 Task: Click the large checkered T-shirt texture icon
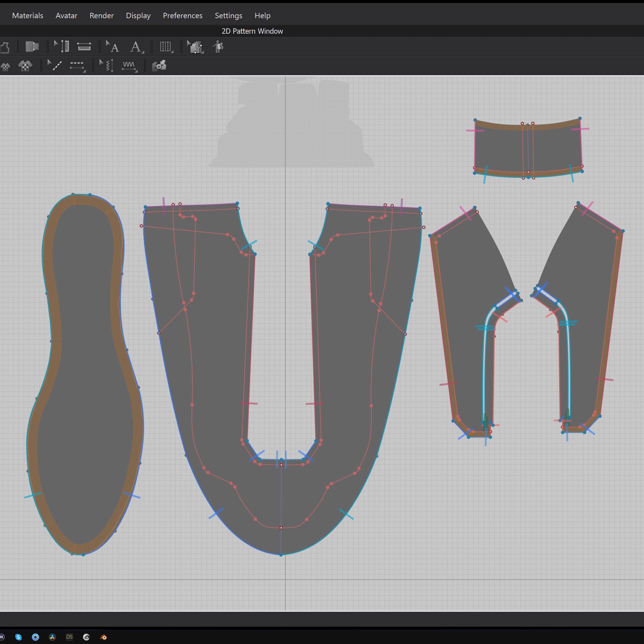pos(25,66)
